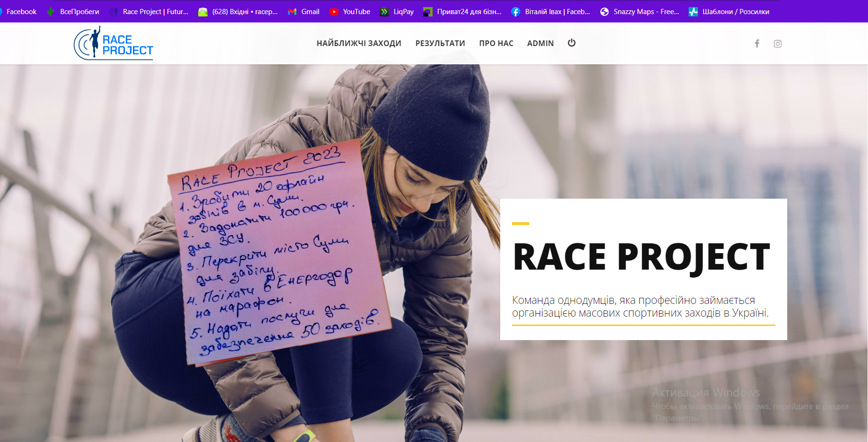
Task: Click the RACE PROJECT hero heading
Action: click(642, 257)
